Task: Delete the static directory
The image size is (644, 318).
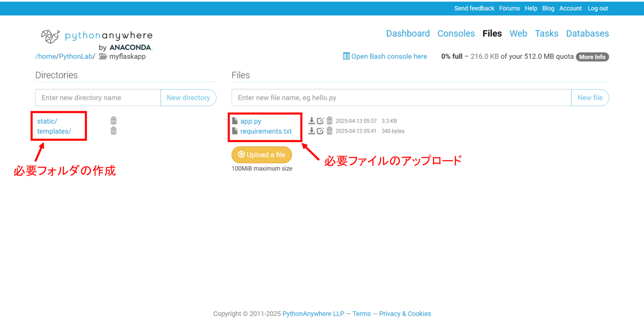Action: [x=113, y=121]
